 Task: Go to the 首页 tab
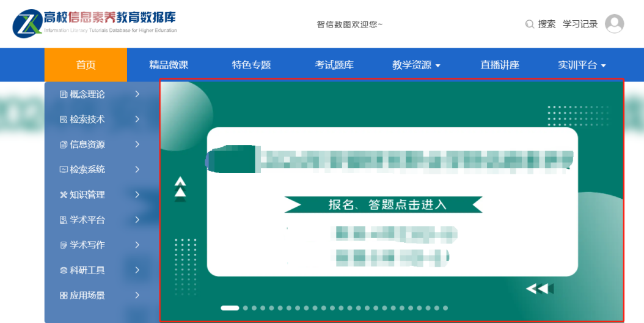pos(86,65)
